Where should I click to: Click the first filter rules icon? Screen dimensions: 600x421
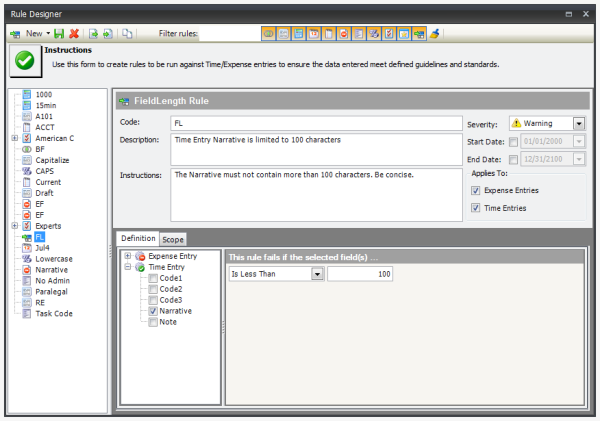(268, 34)
